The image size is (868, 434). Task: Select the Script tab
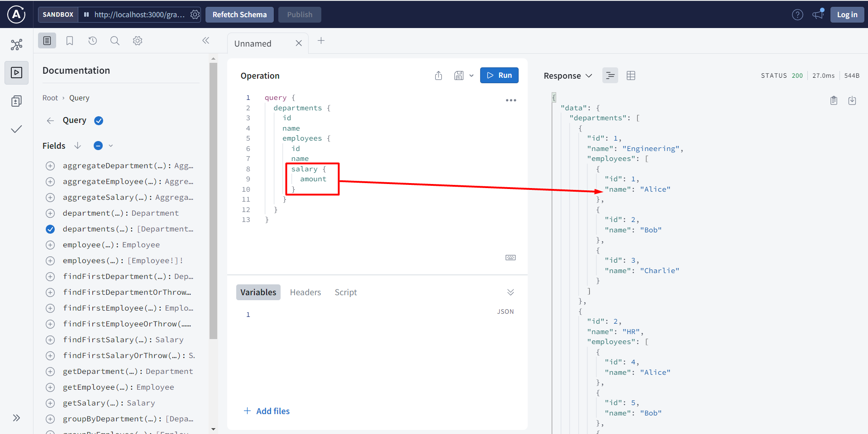346,292
